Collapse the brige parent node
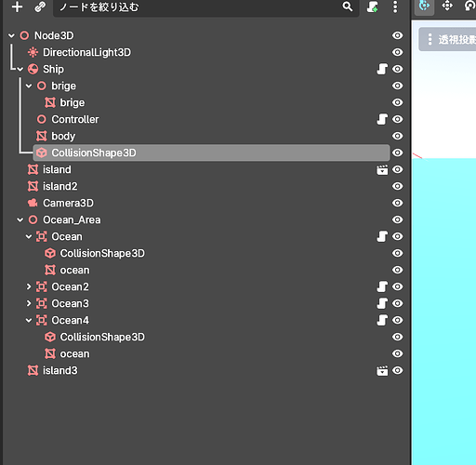This screenshot has height=465, width=476. (29, 86)
